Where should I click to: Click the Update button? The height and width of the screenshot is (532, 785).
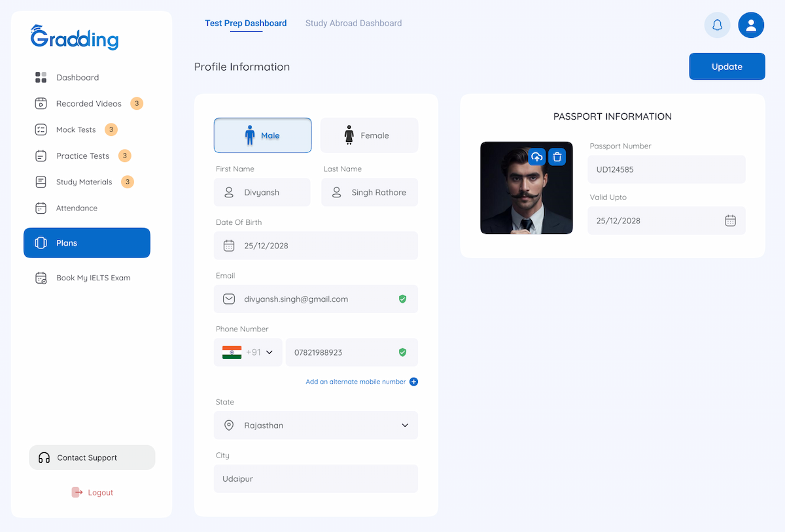click(727, 67)
